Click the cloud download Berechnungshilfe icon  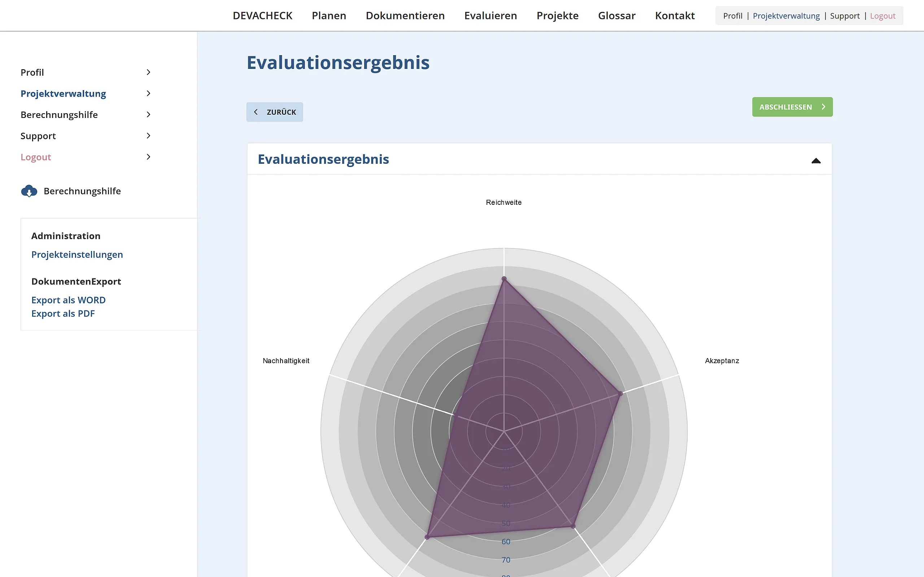(x=29, y=191)
